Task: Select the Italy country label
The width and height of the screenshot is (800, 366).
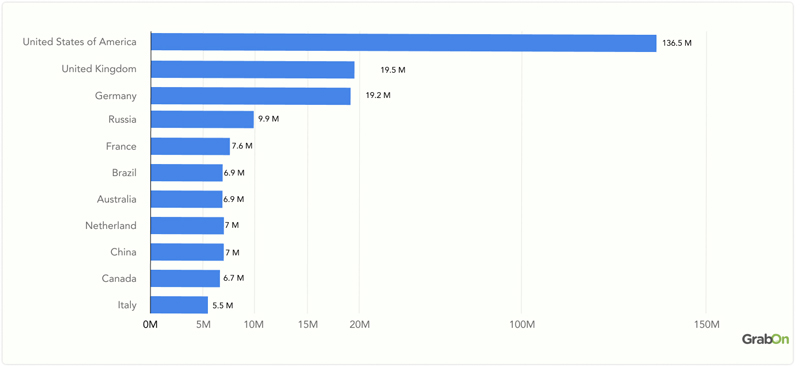Action: click(x=127, y=305)
